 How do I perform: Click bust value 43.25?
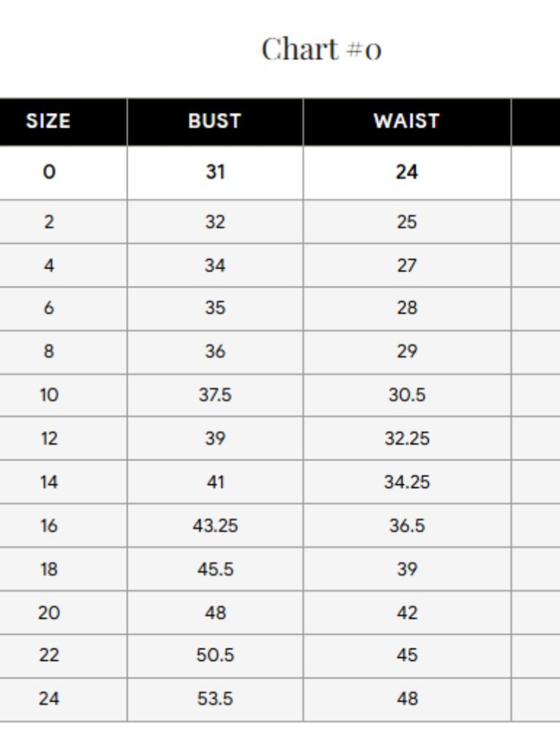click(215, 525)
